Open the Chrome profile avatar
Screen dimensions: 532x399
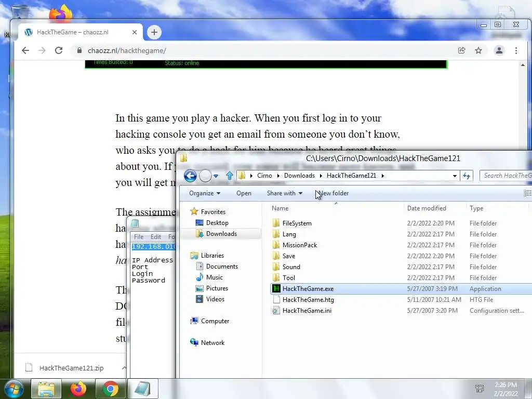pyautogui.click(x=499, y=50)
